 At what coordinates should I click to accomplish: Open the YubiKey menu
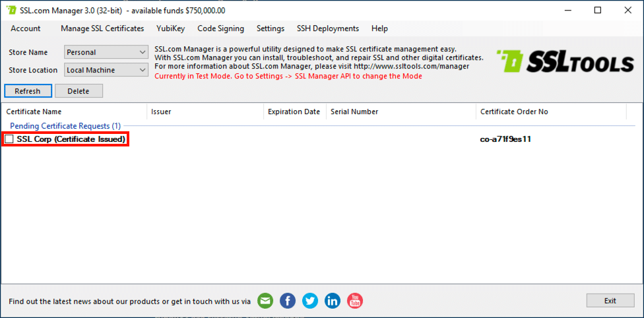tap(170, 28)
